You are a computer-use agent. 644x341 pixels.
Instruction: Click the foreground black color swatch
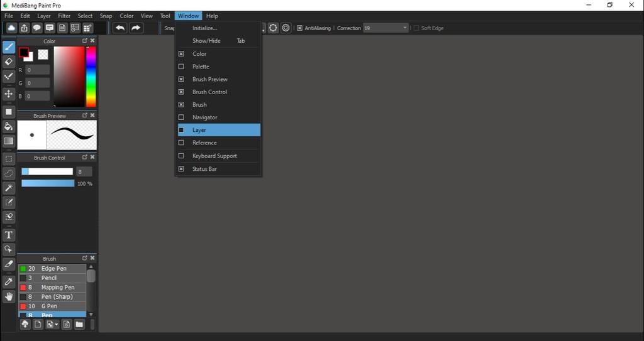pyautogui.click(x=24, y=53)
